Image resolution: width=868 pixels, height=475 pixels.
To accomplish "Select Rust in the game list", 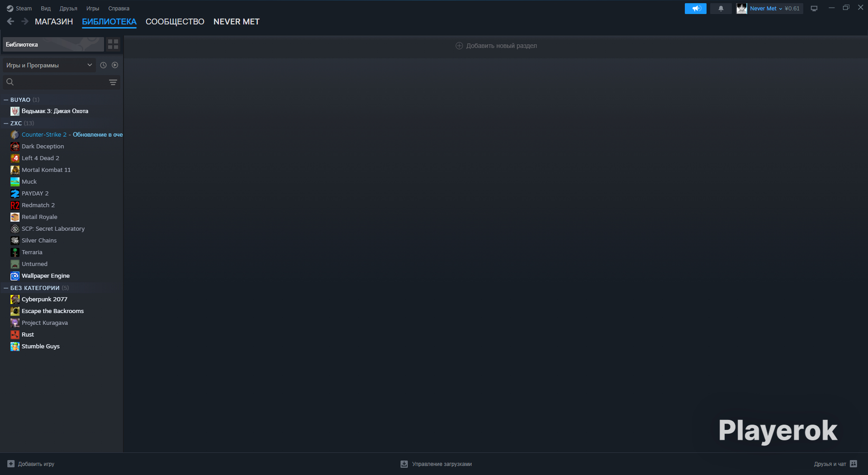I will (x=28, y=334).
